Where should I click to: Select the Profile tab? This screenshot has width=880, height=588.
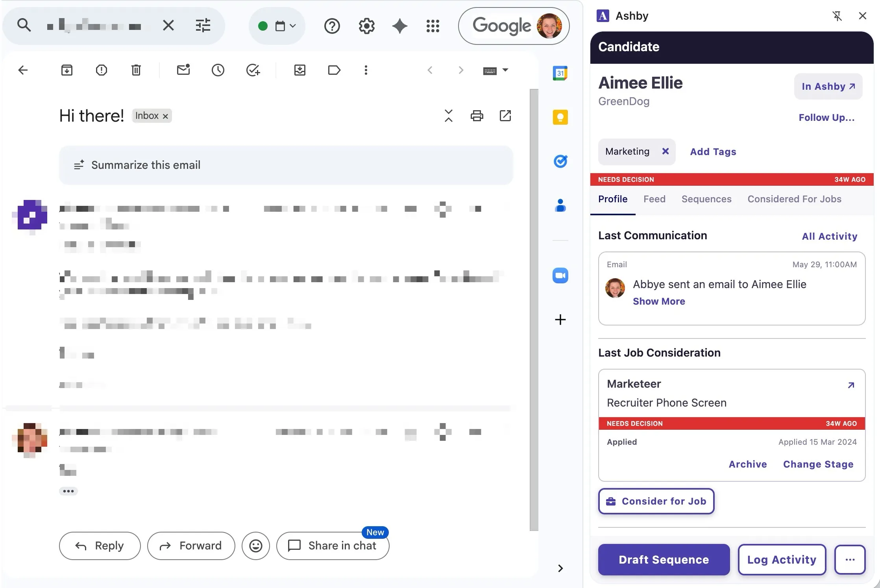coord(613,199)
